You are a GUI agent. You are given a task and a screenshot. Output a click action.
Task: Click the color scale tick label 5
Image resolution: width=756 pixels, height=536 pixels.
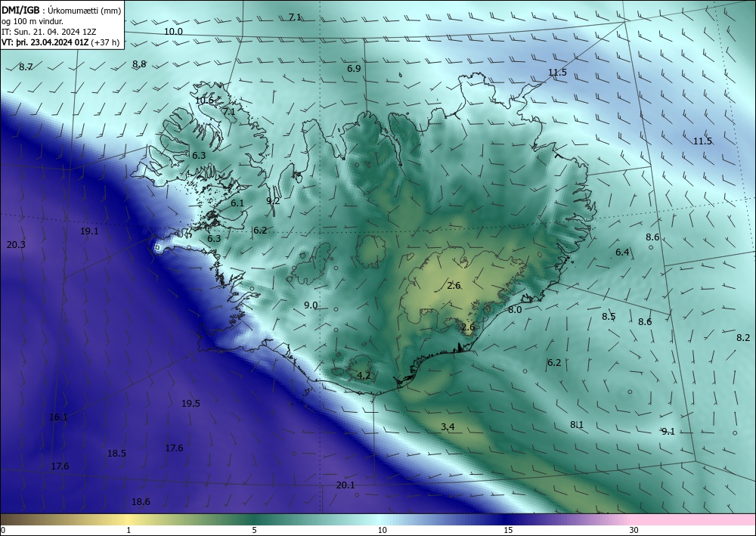(254, 531)
